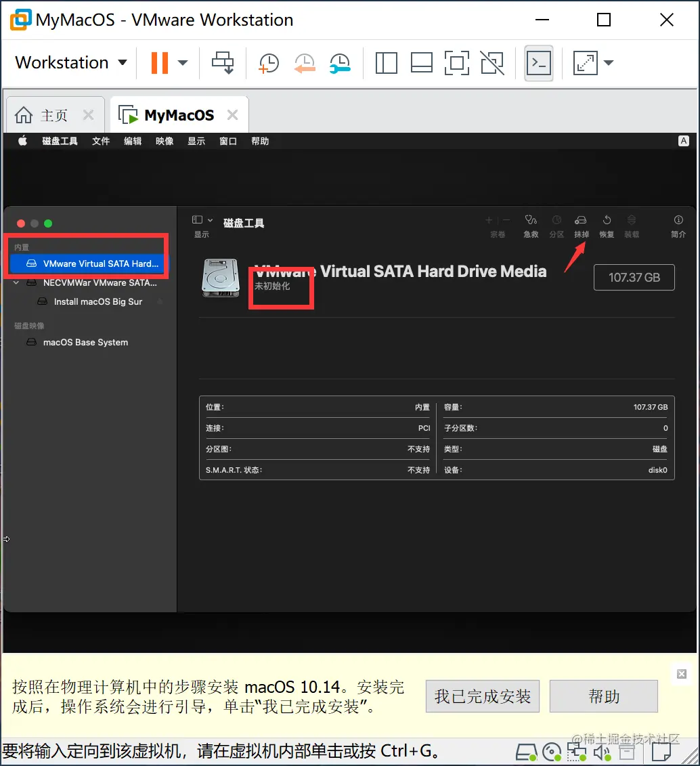Show 简介 info for the disk
The width and height of the screenshot is (700, 766).
[x=678, y=226]
